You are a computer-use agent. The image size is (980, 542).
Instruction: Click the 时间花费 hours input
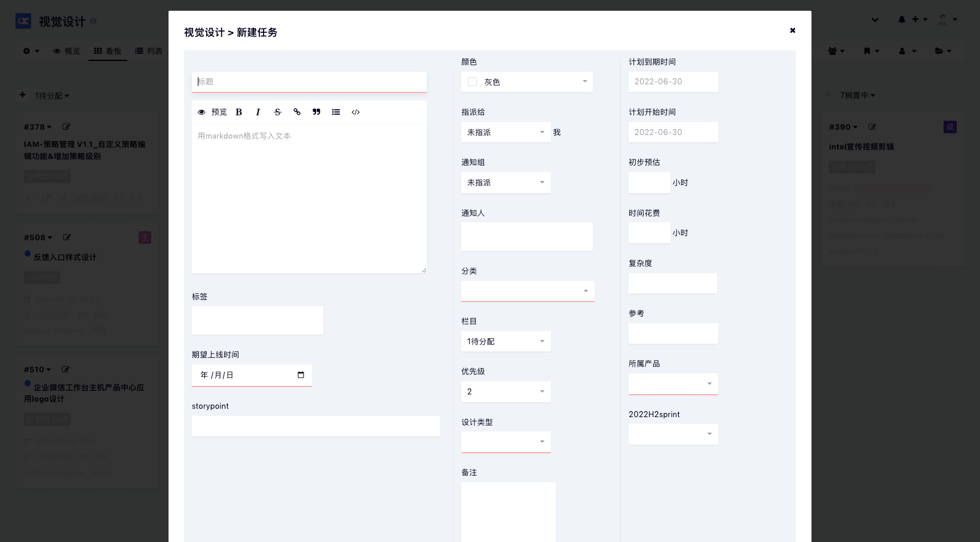click(x=650, y=232)
